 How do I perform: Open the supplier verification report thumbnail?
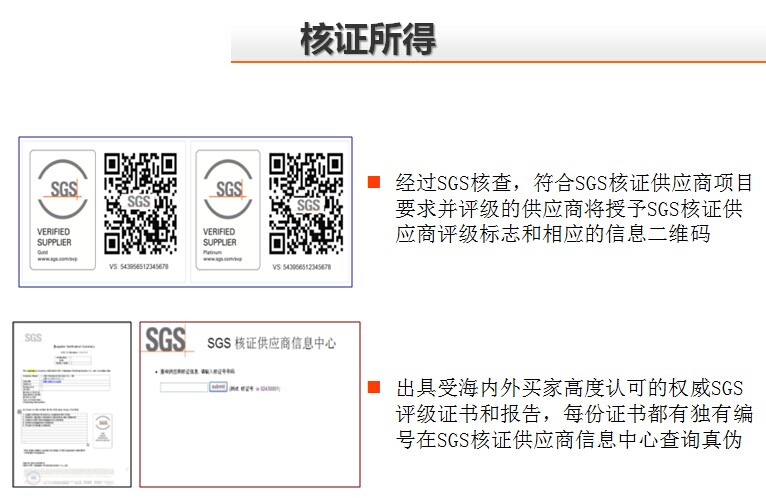coord(72,404)
